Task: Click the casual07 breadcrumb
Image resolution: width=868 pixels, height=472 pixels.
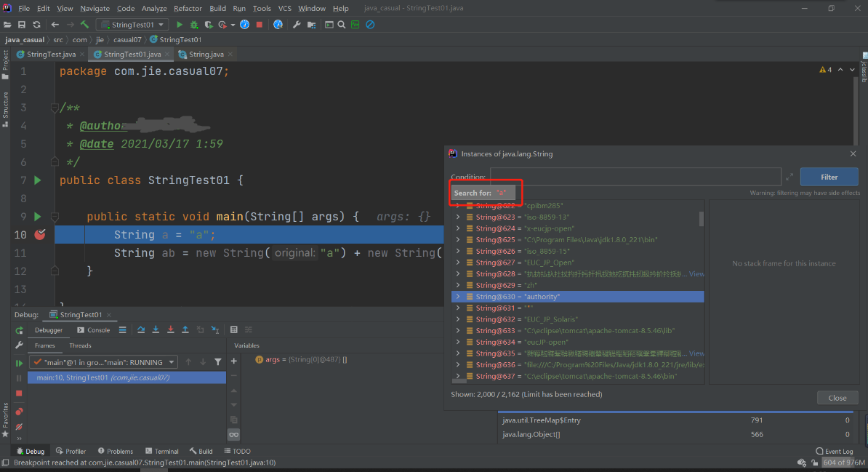Action: coord(127,40)
